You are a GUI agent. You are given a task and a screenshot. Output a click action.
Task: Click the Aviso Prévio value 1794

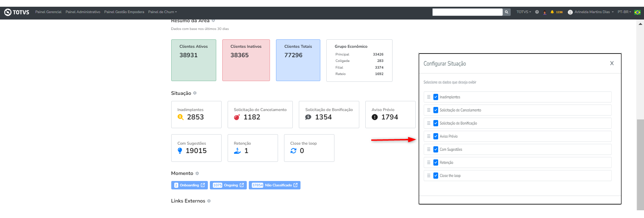389,117
